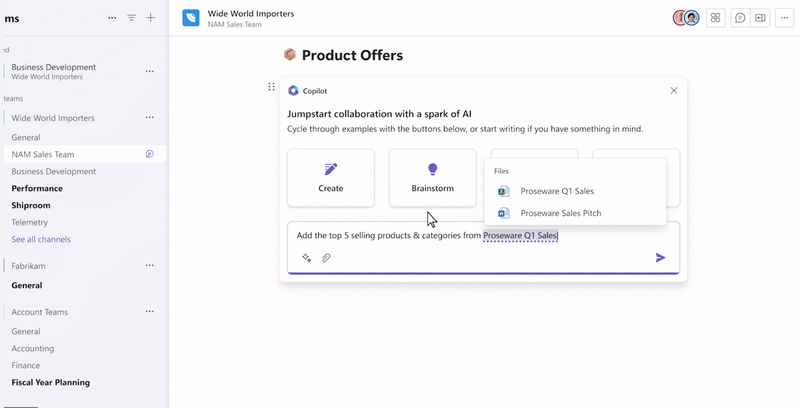Click the Files heading in suggestion popup

(501, 171)
